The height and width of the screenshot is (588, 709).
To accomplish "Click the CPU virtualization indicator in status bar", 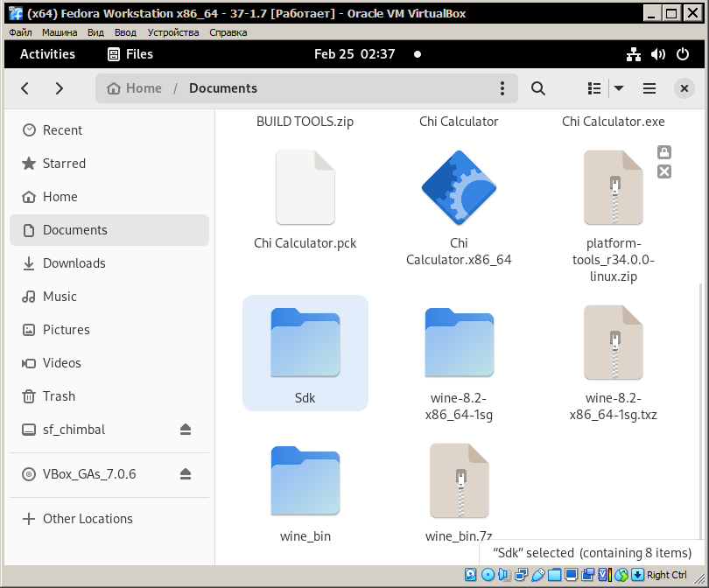I will point(605,575).
